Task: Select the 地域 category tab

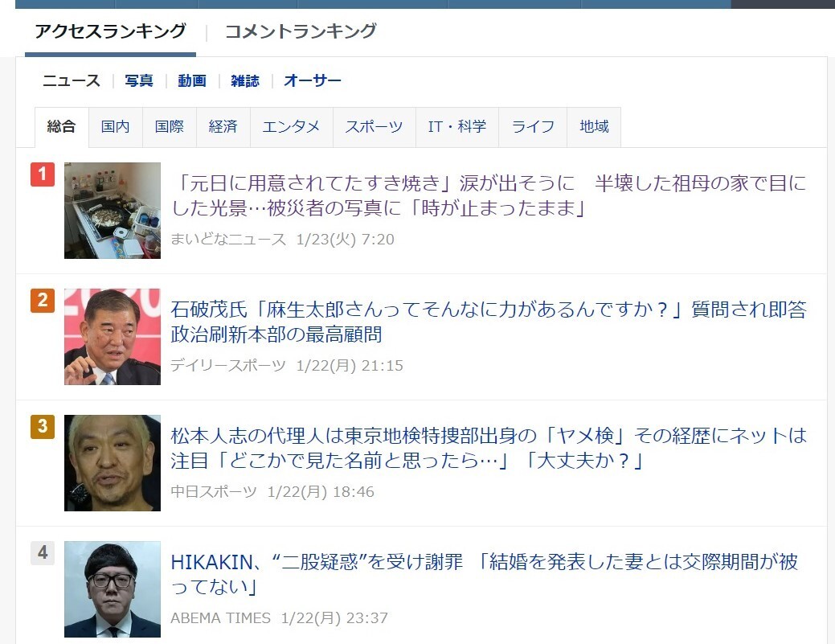Action: coord(594,127)
